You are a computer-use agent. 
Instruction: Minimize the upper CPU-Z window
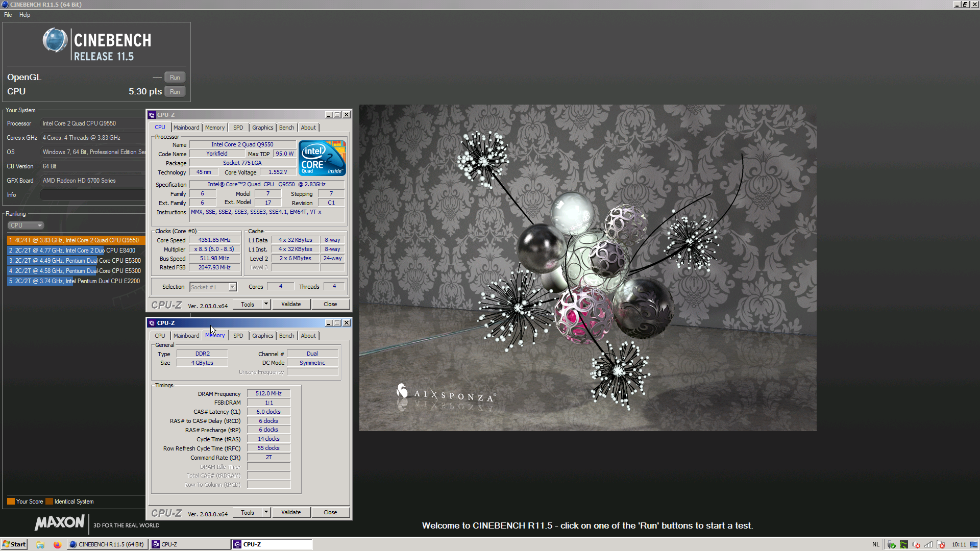click(x=329, y=115)
